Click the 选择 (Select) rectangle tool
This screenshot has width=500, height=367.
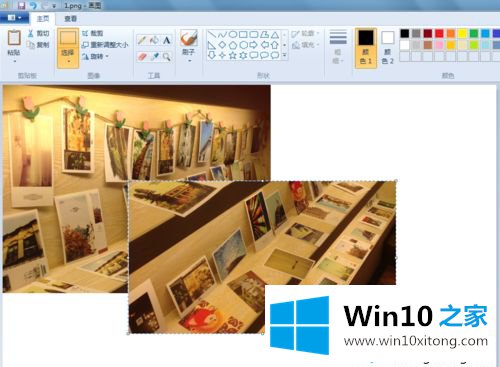pyautogui.click(x=68, y=38)
